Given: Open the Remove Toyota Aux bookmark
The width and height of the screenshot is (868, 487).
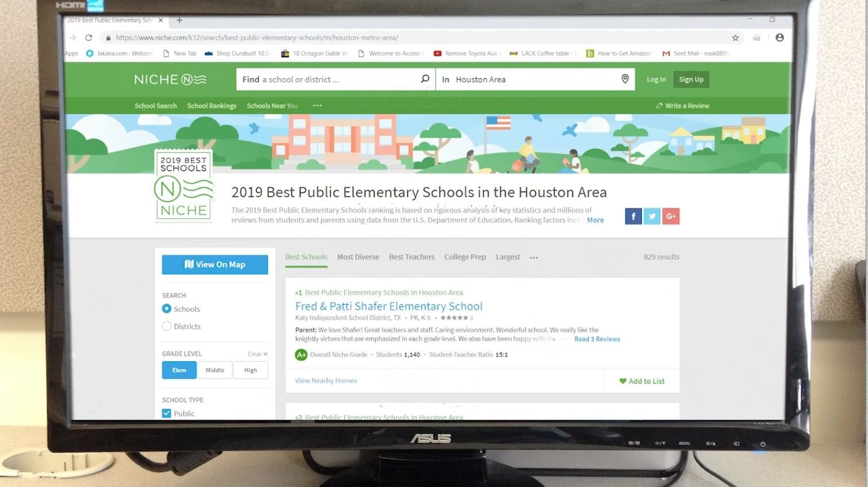Looking at the screenshot, I should 466,53.
